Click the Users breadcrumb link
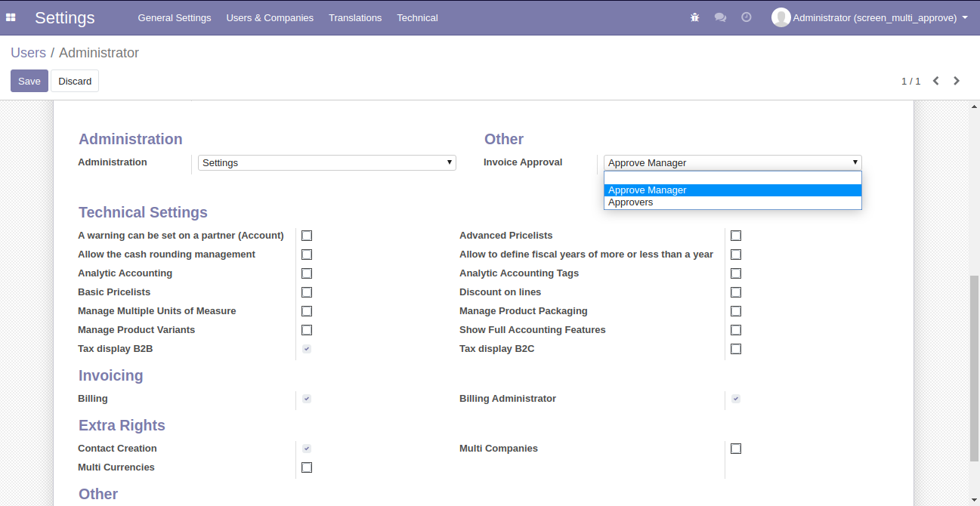The height and width of the screenshot is (506, 980). coord(28,53)
